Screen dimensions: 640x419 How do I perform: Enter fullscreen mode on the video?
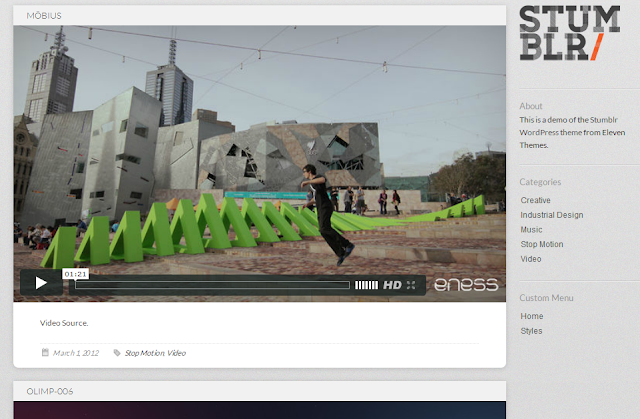411,285
